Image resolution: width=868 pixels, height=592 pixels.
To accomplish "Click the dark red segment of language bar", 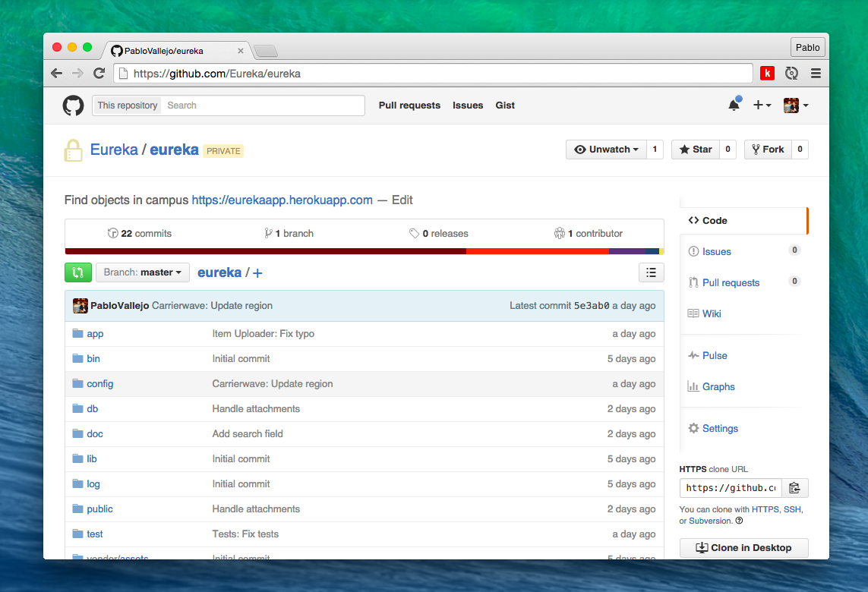I will [266, 251].
